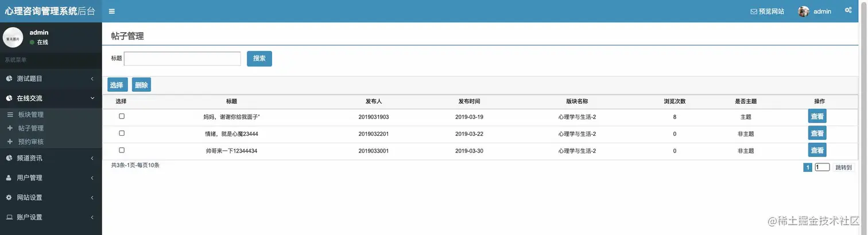Click the 搜索 search button

259,58
